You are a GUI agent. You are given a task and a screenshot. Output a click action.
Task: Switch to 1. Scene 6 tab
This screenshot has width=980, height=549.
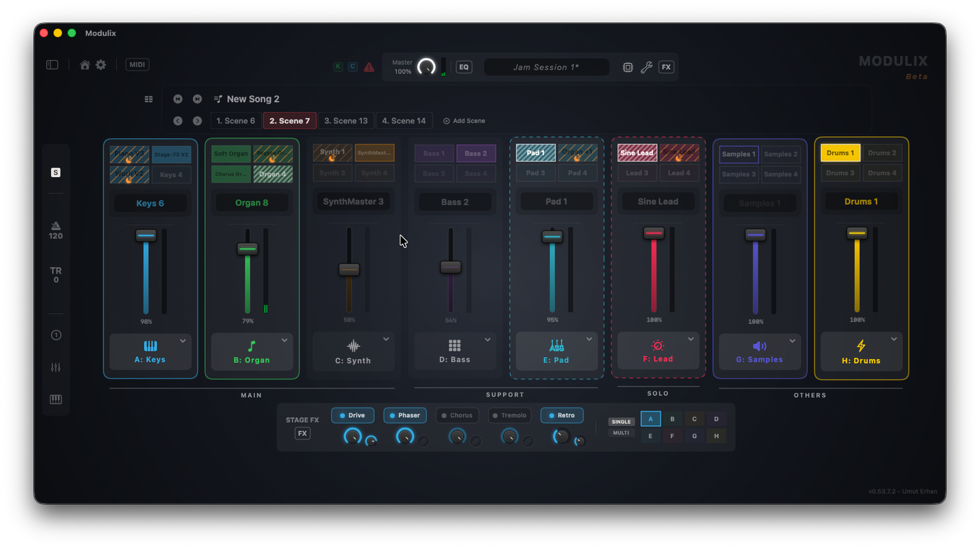[236, 121]
